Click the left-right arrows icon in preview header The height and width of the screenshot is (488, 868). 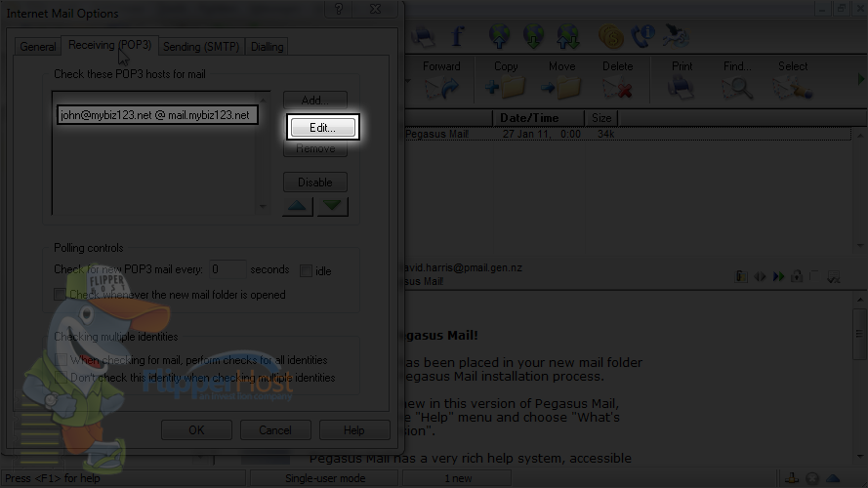(760, 276)
